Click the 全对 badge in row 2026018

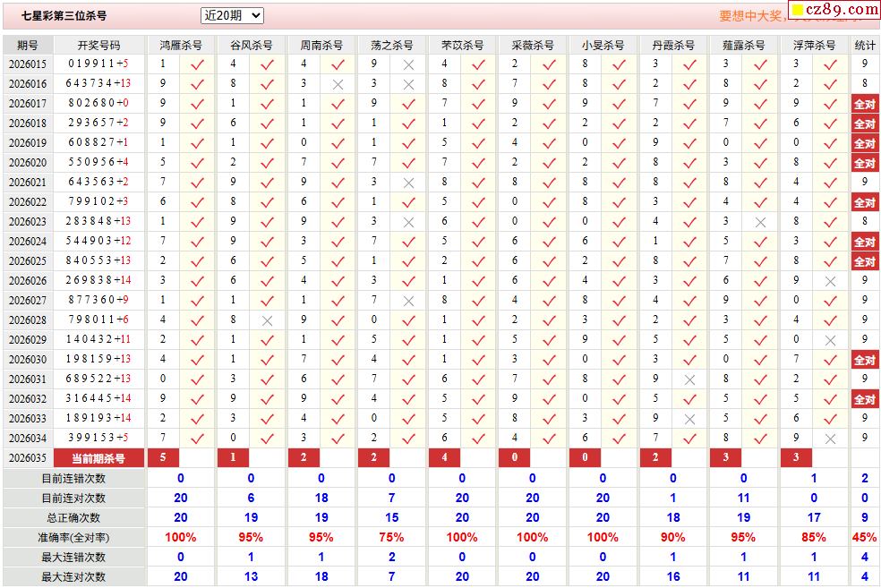865,124
